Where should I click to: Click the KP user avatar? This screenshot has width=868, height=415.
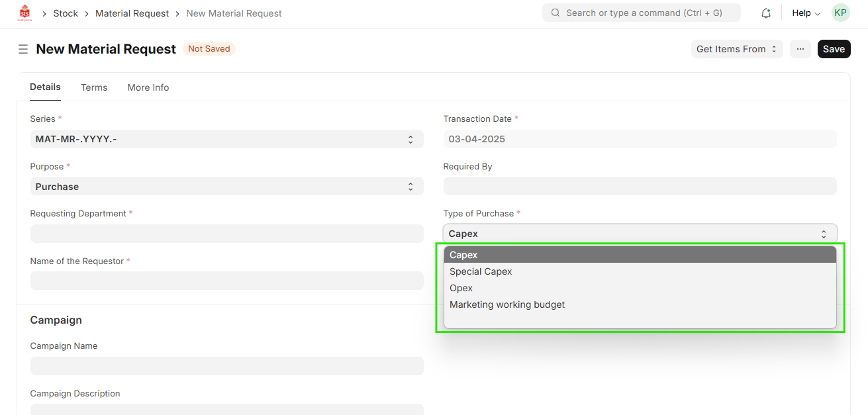pyautogui.click(x=840, y=13)
